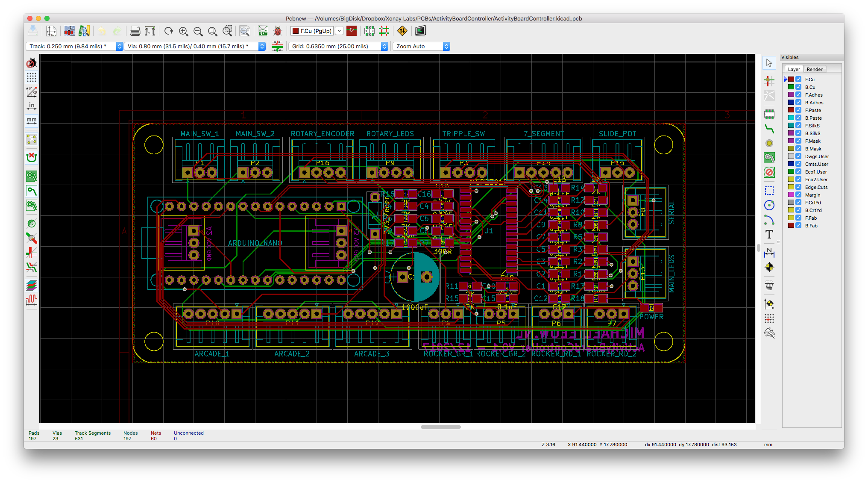Toggle Edge.Cuts layer visibility checkbox
The width and height of the screenshot is (868, 483).
coord(798,187)
